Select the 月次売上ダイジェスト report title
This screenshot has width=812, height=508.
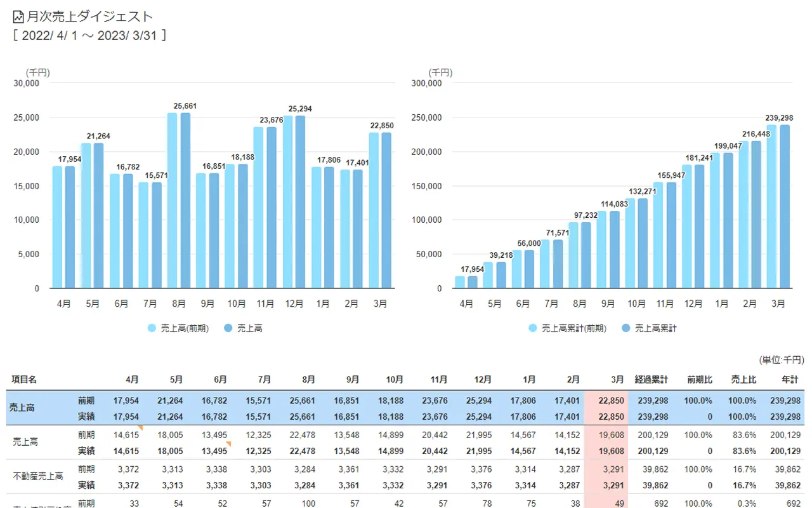89,17
